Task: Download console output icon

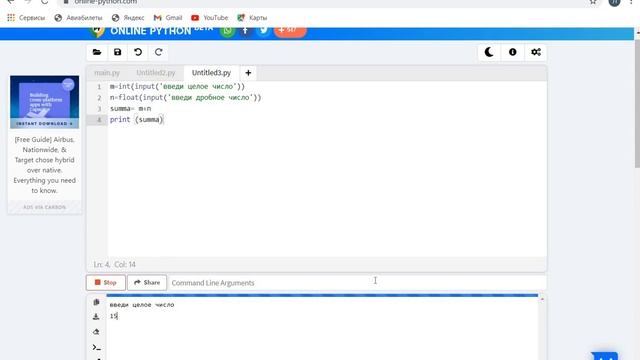Action: 96,317
